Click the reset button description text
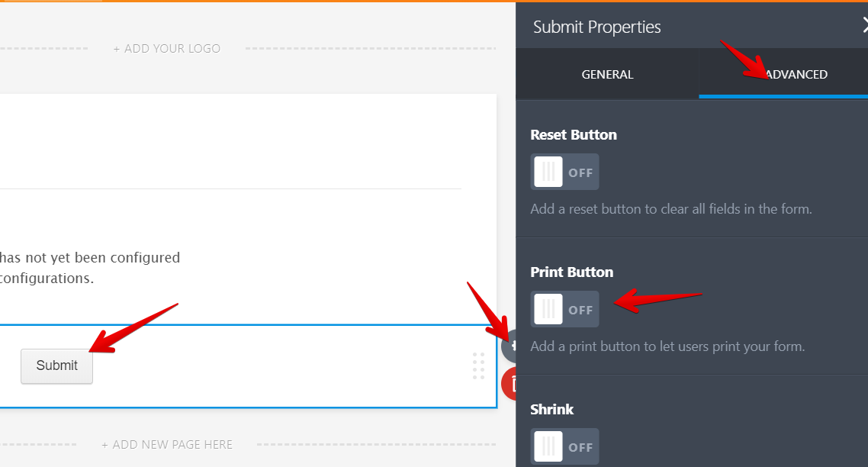This screenshot has width=868, height=467. pos(670,209)
